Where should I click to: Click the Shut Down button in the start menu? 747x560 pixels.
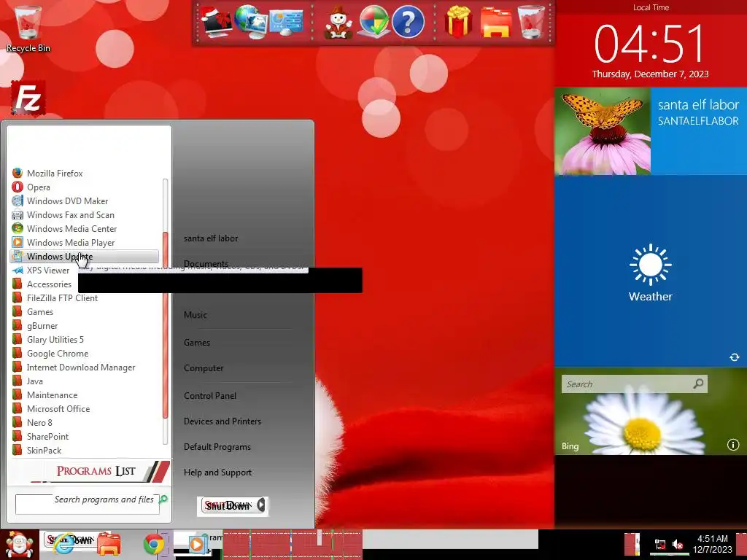229,505
